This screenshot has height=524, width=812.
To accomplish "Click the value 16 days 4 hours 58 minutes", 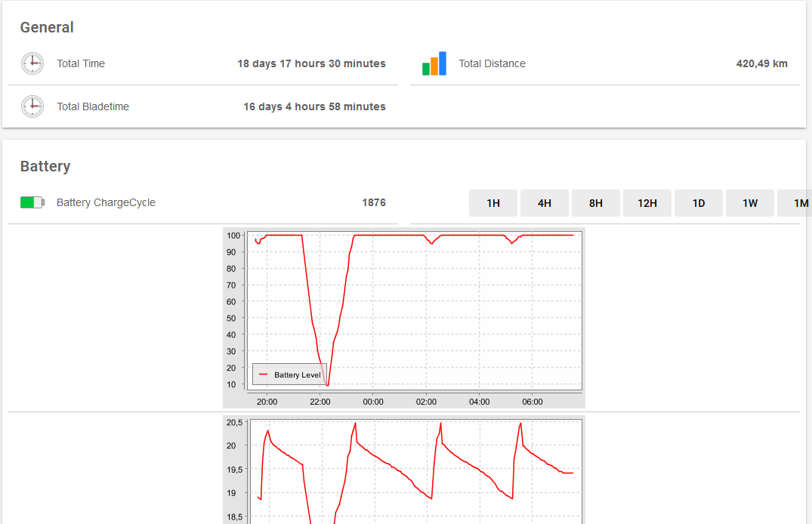I will click(314, 106).
